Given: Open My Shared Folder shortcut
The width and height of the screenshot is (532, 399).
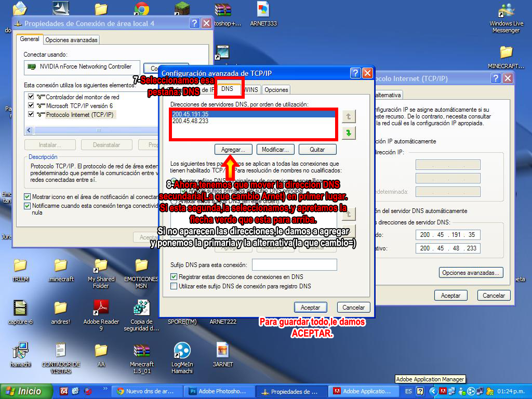Looking at the screenshot, I should (x=101, y=273).
